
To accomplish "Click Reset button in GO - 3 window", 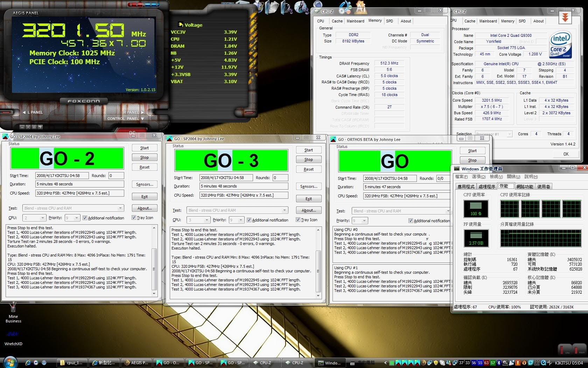I will point(308,169).
